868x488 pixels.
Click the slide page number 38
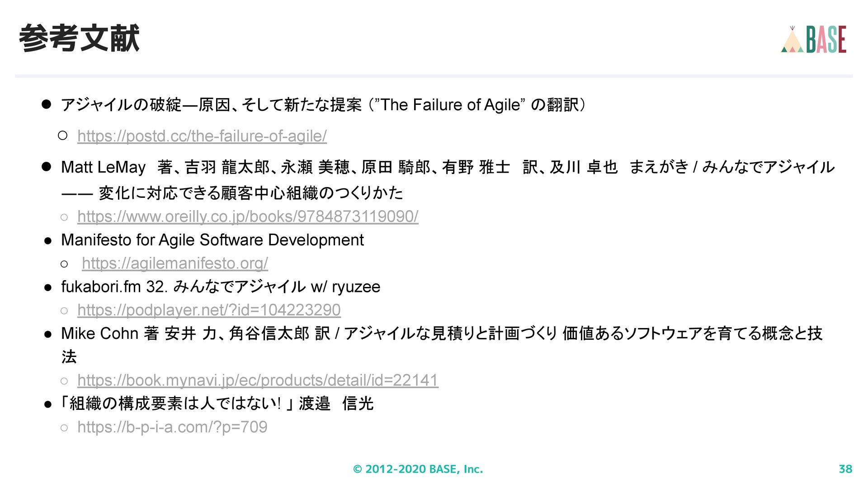[x=845, y=469]
